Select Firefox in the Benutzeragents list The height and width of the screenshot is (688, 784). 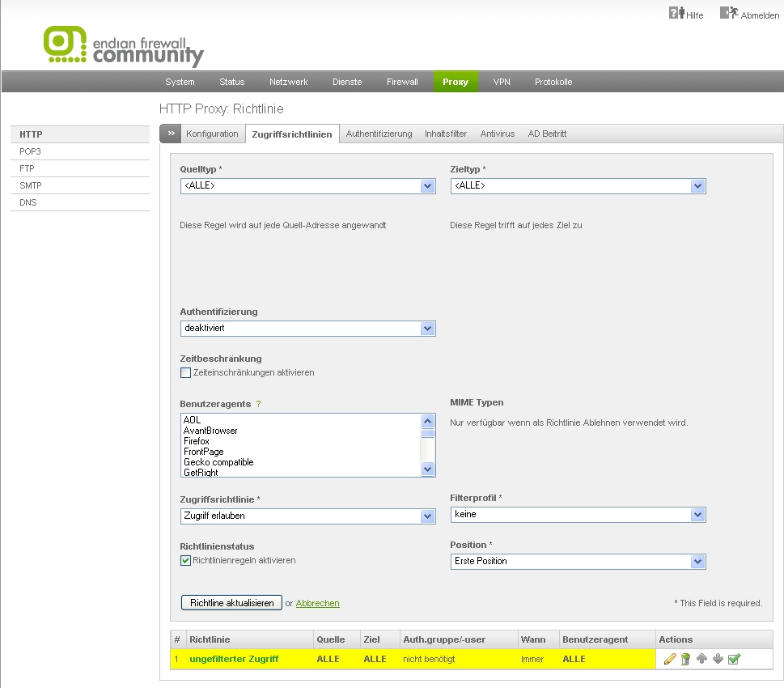pos(197,441)
